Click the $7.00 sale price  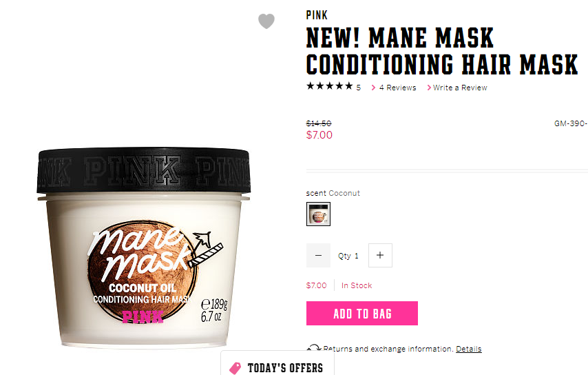[319, 135]
